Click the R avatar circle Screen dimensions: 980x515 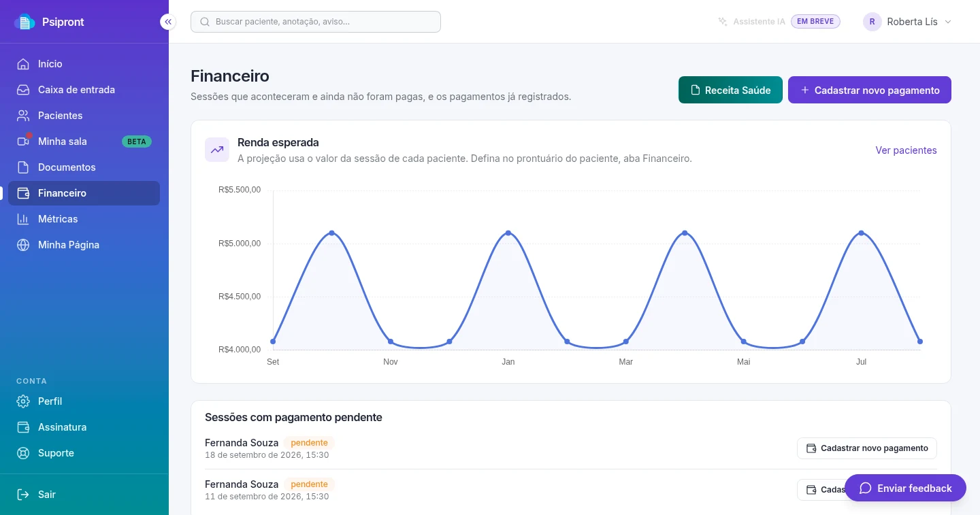[x=872, y=22]
